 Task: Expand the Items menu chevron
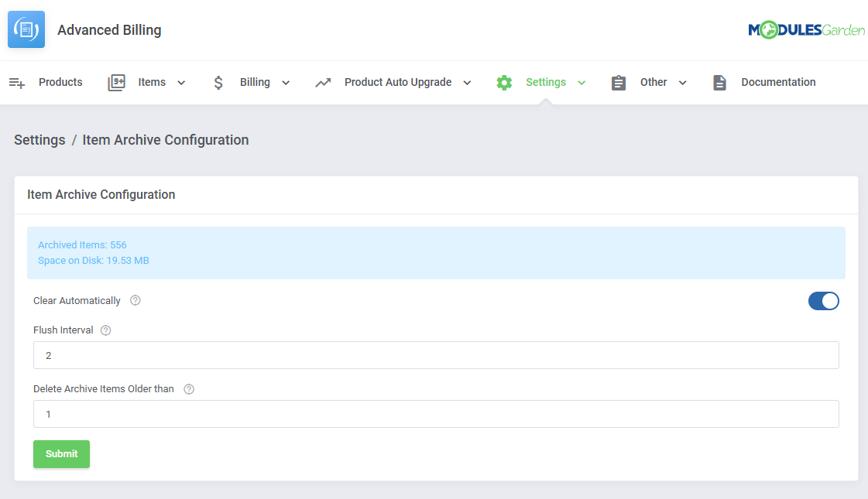(x=181, y=83)
